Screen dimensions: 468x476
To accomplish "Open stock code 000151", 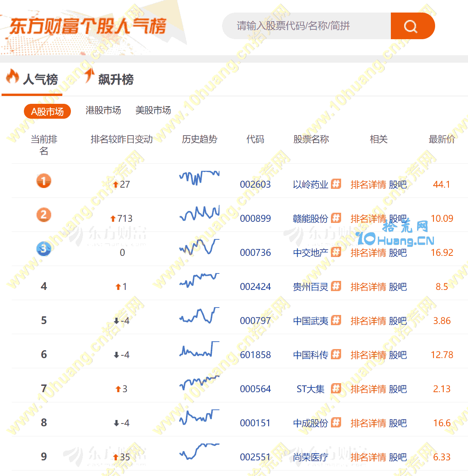I will pyautogui.click(x=255, y=423).
